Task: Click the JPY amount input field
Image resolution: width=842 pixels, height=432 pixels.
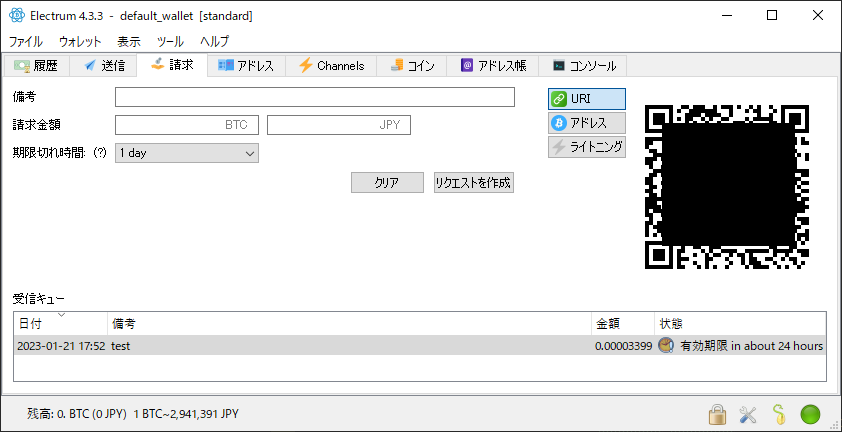Action: point(339,125)
